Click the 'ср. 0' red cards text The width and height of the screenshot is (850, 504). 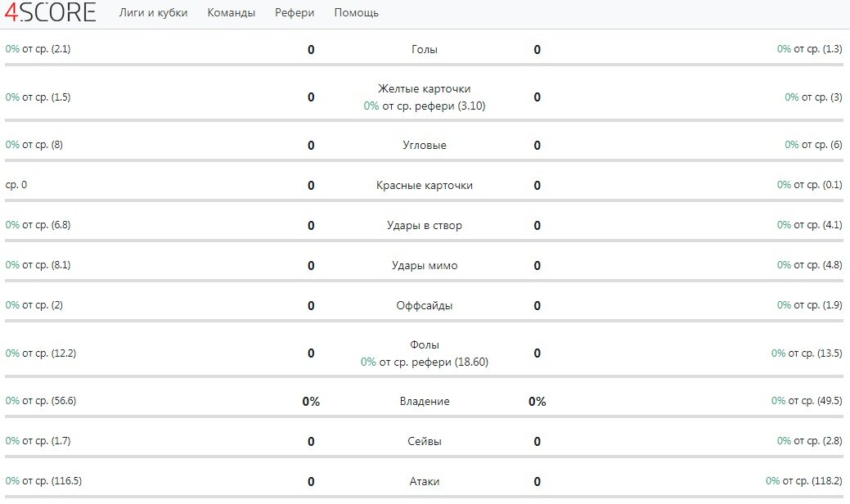point(16,185)
